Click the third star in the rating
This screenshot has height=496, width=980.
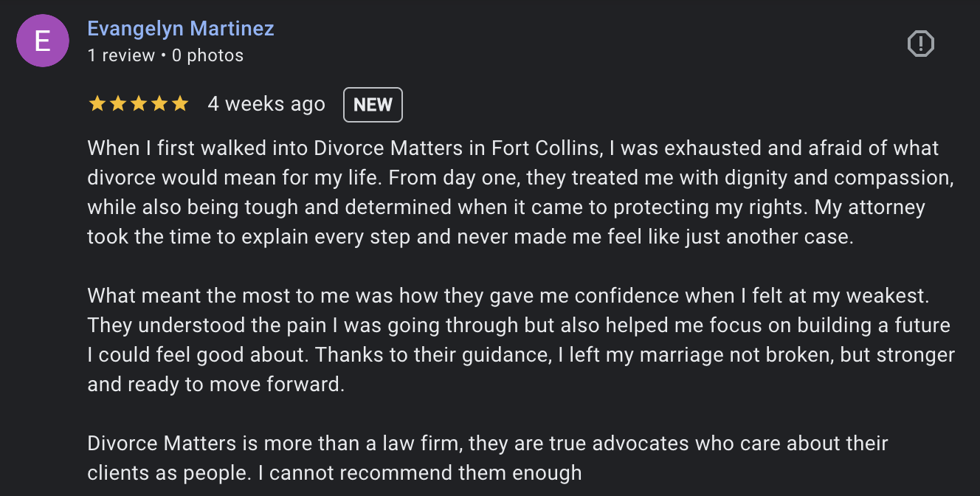click(138, 104)
